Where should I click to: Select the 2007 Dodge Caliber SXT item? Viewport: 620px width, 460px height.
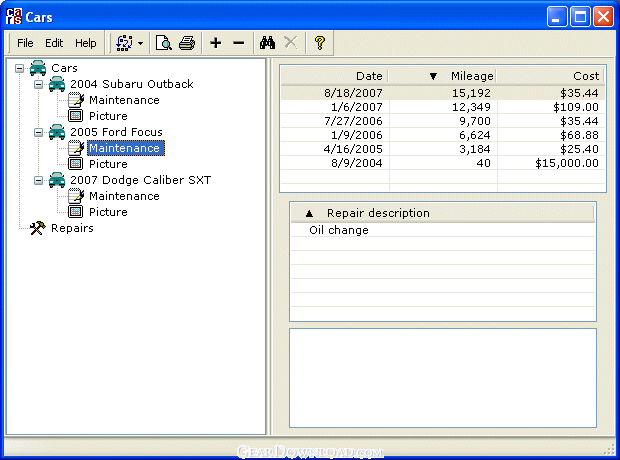coord(140,180)
